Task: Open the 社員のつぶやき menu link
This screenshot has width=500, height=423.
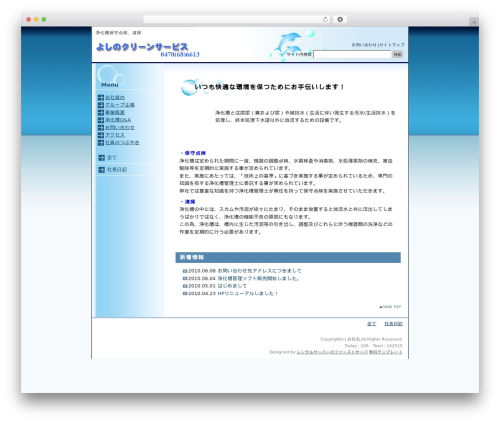Action: coord(122,143)
